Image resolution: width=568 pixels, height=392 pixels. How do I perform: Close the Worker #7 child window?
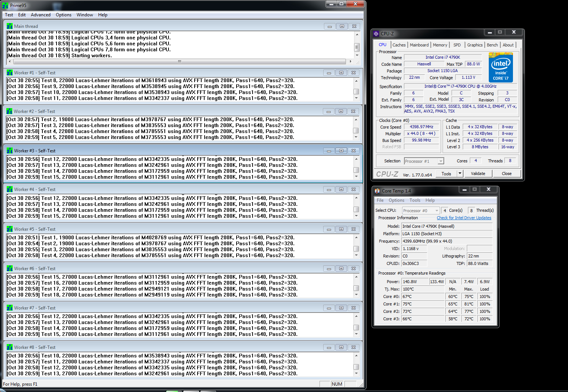(x=353, y=308)
